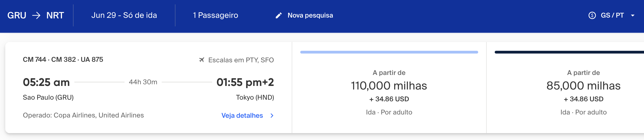This screenshot has width=644, height=140.
Task: Click the 44h 30m flight duration
Action: coord(143,82)
